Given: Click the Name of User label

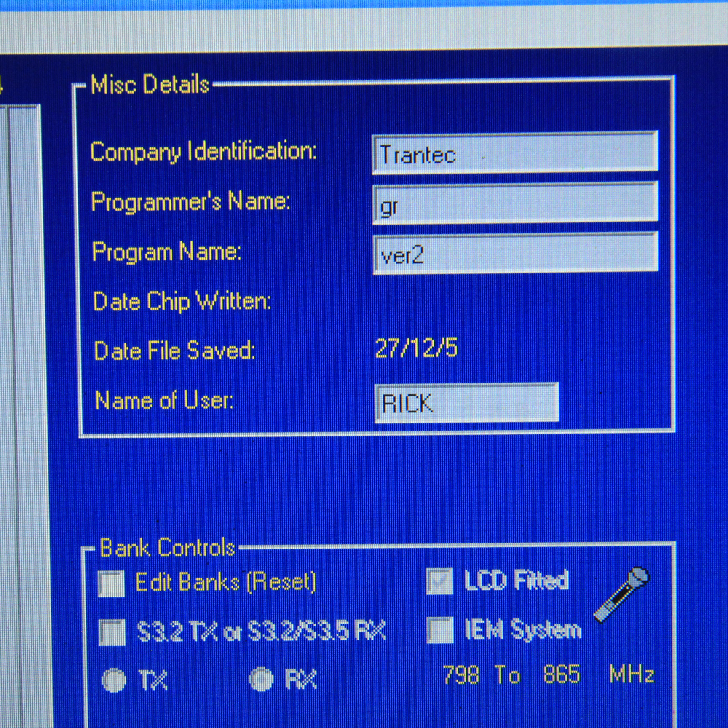Looking at the screenshot, I should [164, 400].
